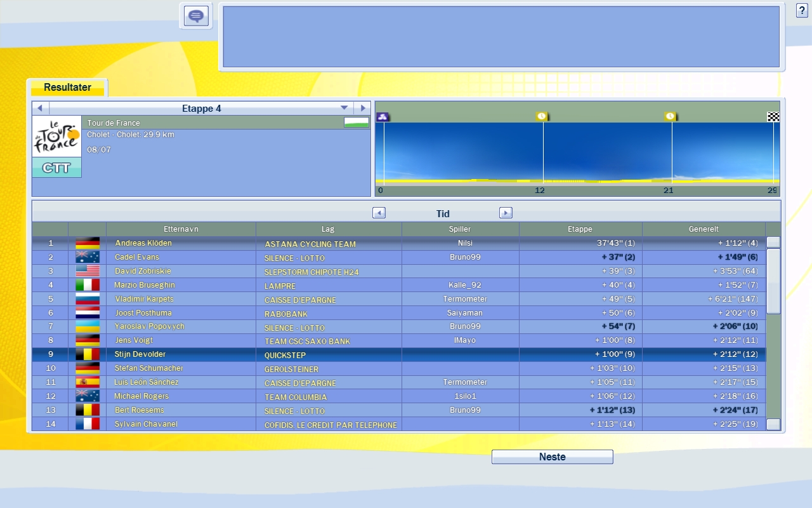Screen dimensions: 812x508
Task: Click Australian flag in Cadel Evans row
Action: pos(88,257)
